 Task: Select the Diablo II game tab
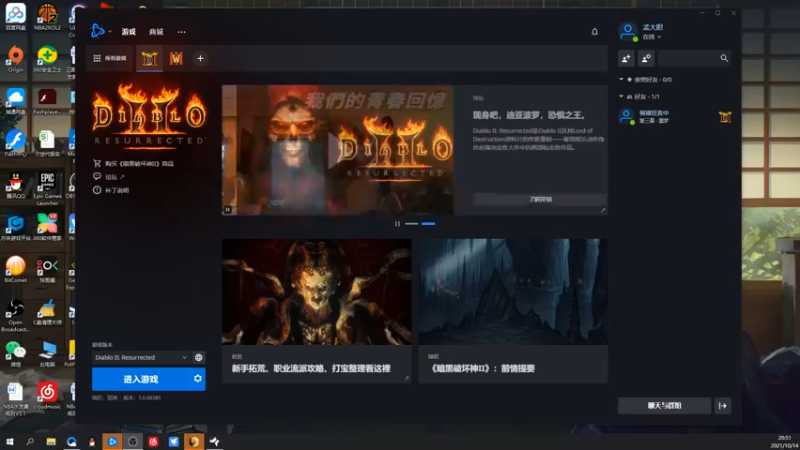point(149,59)
